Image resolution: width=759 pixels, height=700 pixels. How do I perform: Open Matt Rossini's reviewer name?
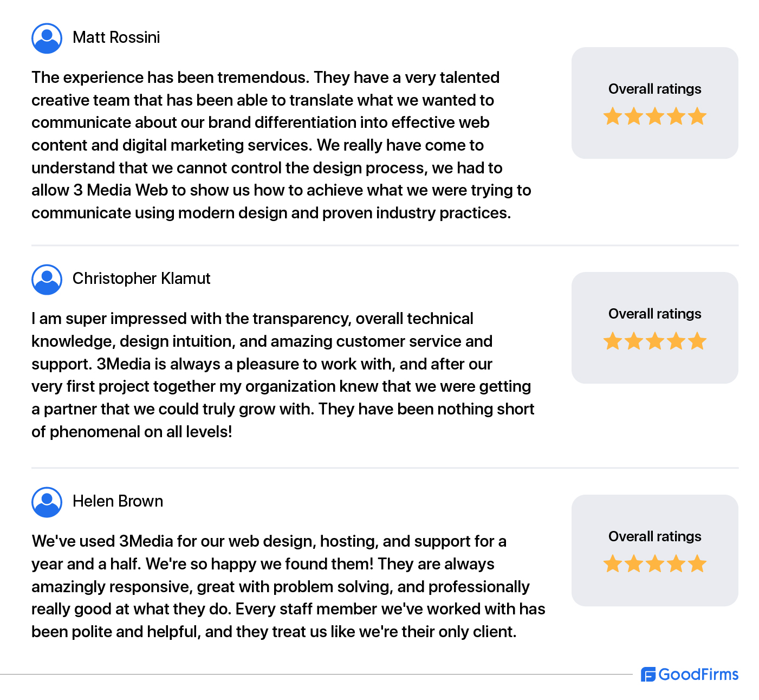coord(116,37)
